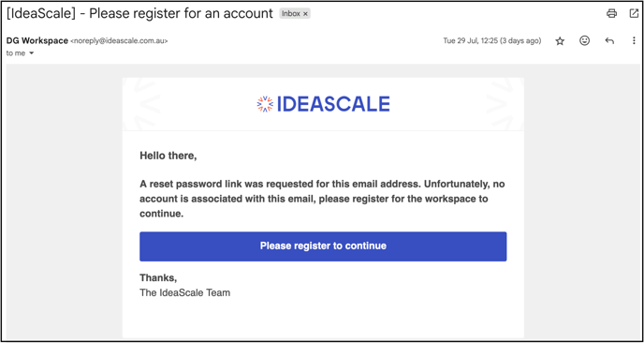Click the IDEASCALE wordmark in the header
The image size is (644, 343).
[333, 104]
